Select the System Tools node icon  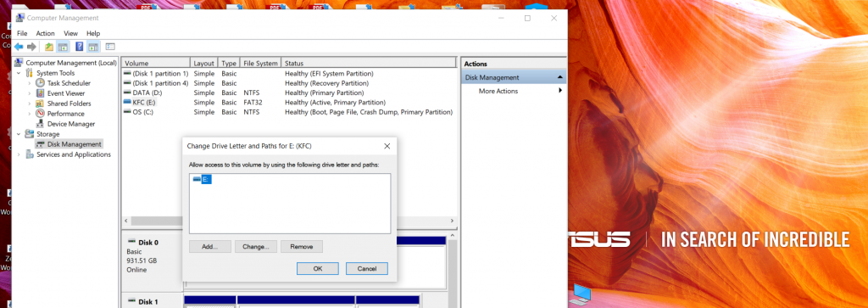pos(30,73)
